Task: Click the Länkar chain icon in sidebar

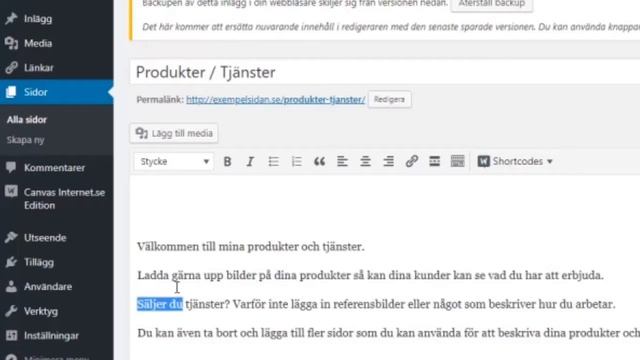Action: (x=11, y=67)
